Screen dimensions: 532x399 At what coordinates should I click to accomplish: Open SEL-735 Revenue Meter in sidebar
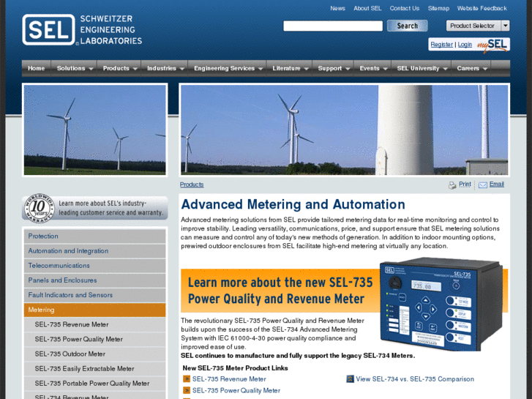(94, 324)
